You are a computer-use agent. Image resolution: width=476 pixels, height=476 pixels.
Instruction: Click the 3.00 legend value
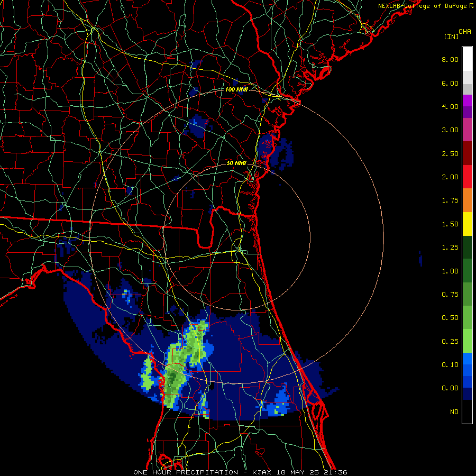pyautogui.click(x=450, y=130)
